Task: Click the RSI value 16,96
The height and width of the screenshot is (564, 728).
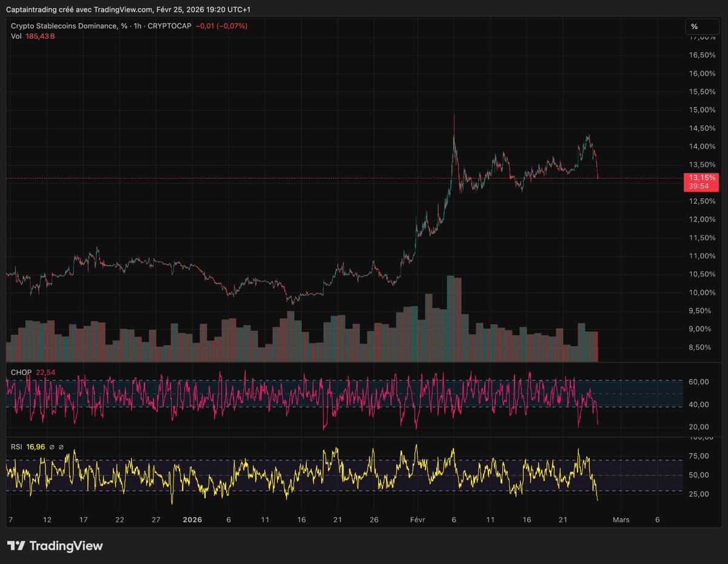Action: [x=36, y=447]
